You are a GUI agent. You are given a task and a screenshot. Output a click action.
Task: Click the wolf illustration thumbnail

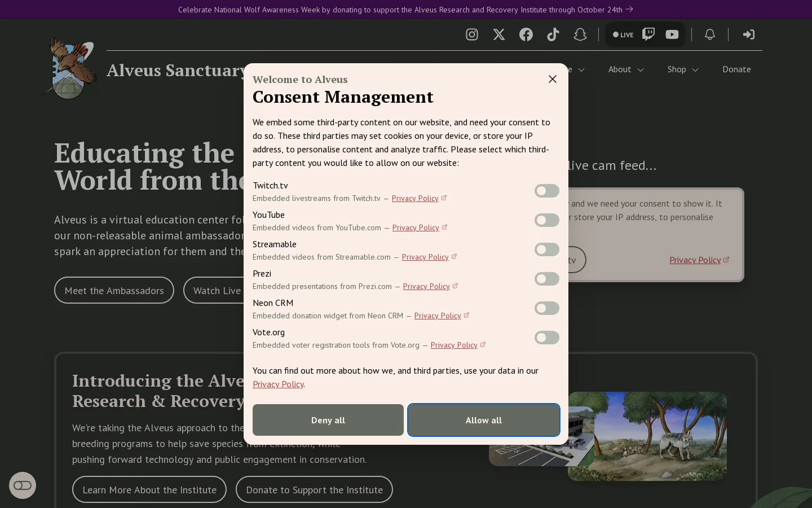647,436
